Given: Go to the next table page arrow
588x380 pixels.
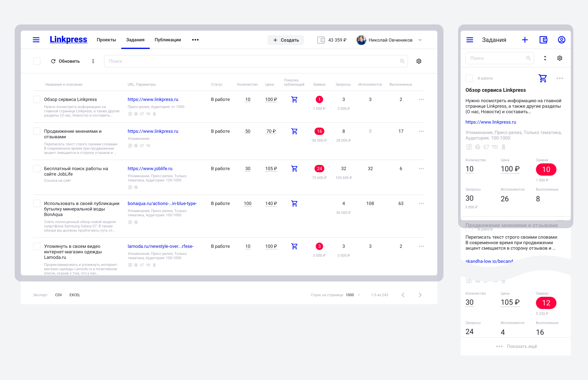Looking at the screenshot, I should 420,295.
